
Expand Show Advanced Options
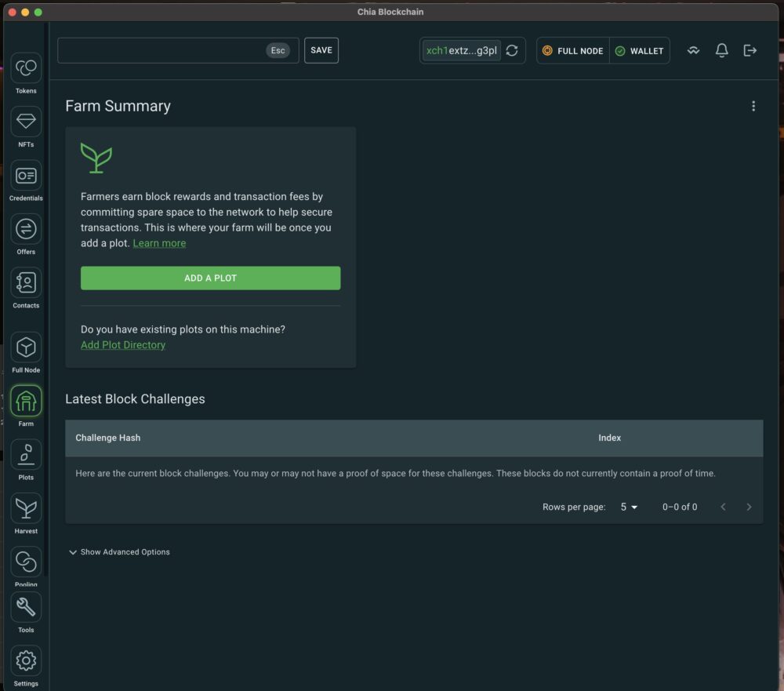tap(119, 552)
